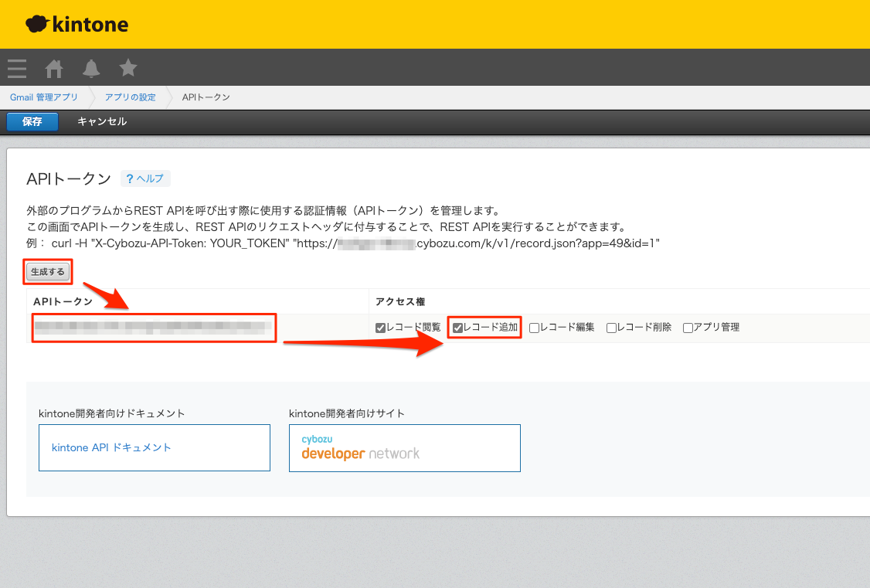Open the hamburger menu icon

click(x=17, y=68)
